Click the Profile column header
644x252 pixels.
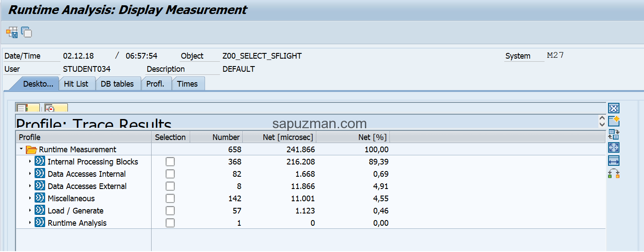[84, 137]
